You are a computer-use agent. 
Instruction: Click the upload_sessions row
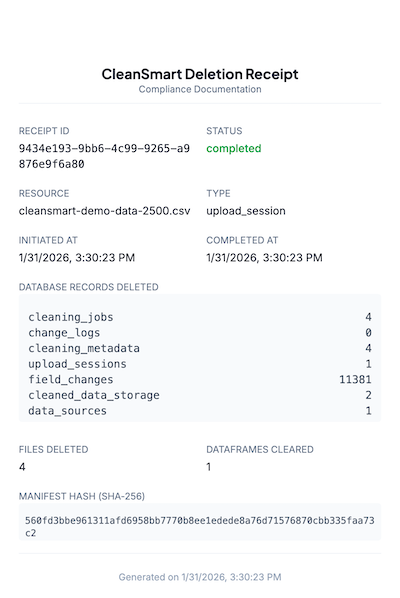point(200,364)
